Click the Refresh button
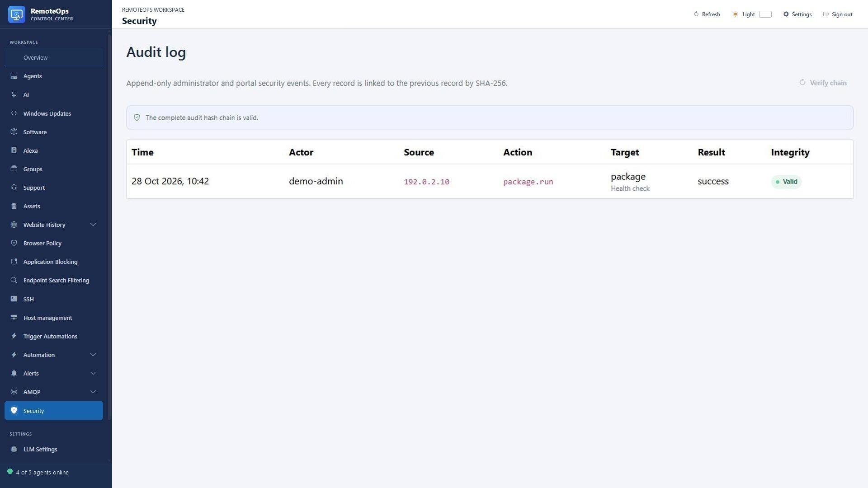 coord(707,14)
